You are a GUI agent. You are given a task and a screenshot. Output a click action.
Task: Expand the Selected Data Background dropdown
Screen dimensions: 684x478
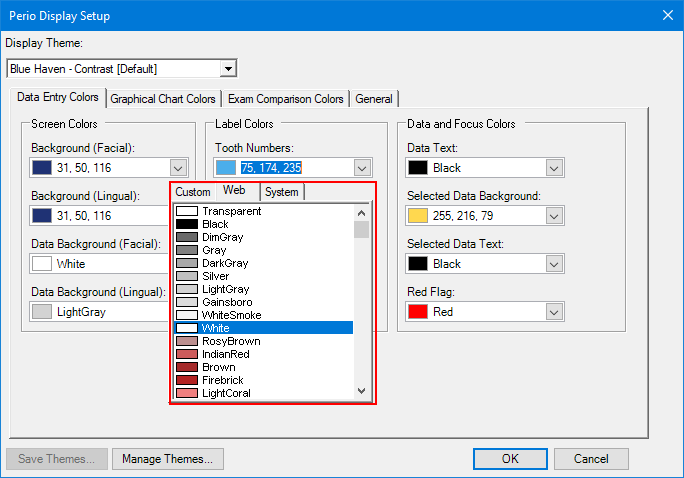click(554, 216)
